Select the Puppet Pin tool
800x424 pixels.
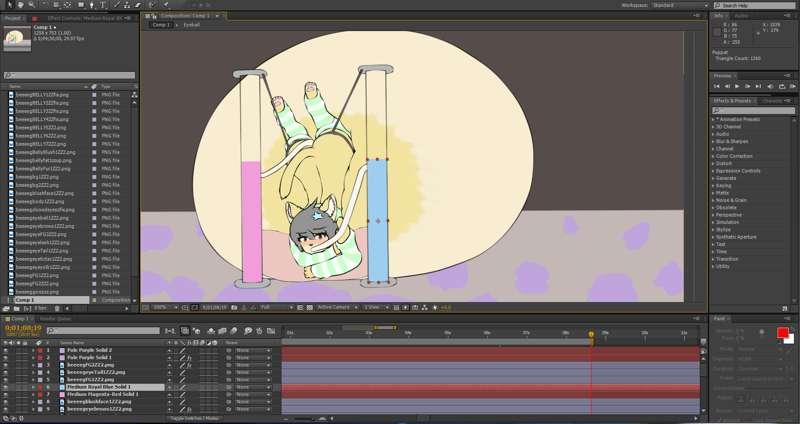pos(166,5)
